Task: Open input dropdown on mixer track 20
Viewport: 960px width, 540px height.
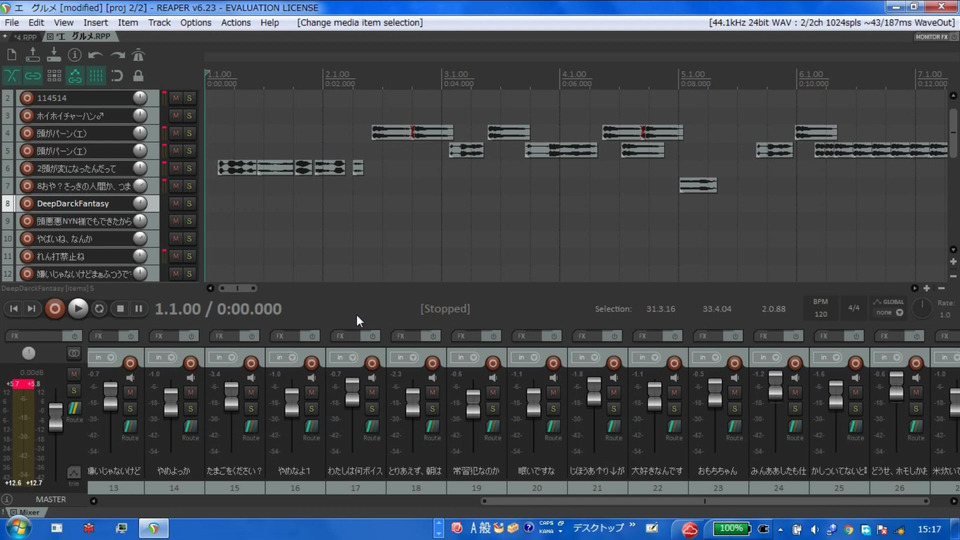Action: coord(524,357)
